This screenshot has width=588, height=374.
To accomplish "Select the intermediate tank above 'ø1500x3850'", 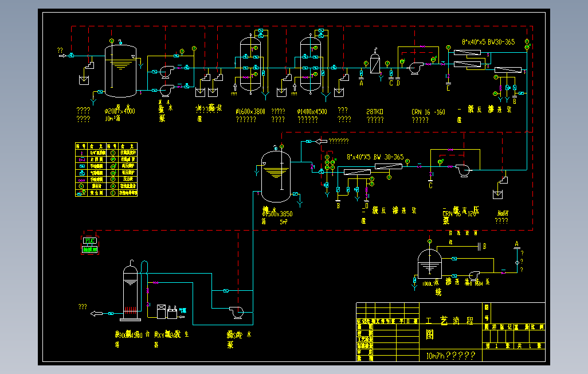I will tap(276, 177).
